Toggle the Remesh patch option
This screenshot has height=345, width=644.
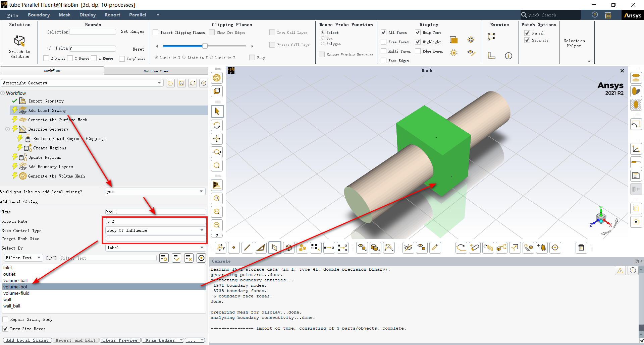point(527,33)
